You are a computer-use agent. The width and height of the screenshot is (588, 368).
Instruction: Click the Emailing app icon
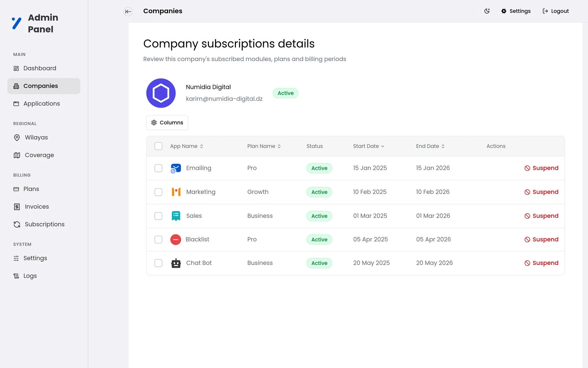point(176,168)
